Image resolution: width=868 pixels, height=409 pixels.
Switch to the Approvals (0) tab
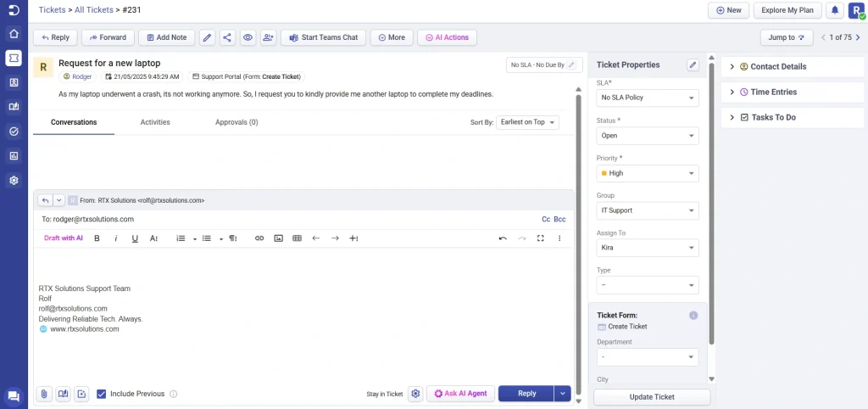coord(236,122)
